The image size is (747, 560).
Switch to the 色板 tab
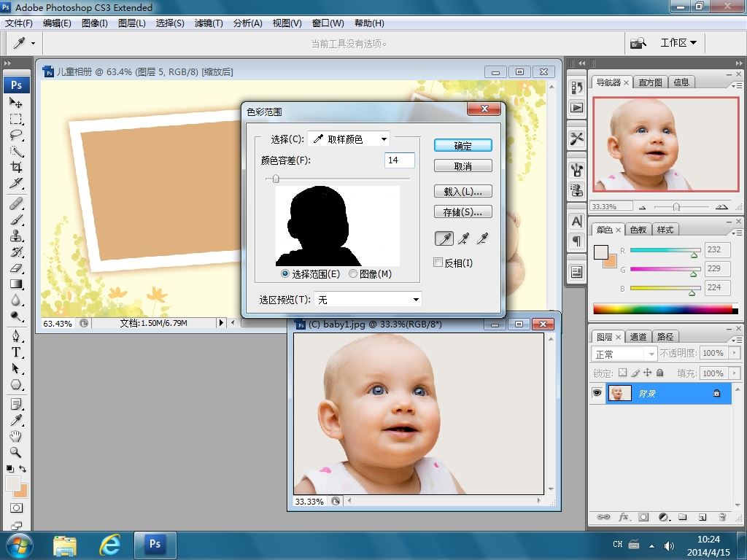click(x=638, y=230)
